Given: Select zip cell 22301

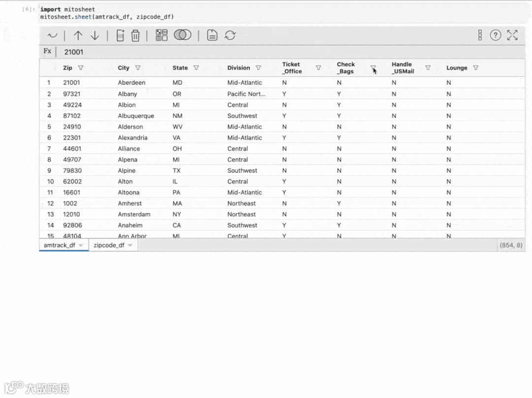Looking at the screenshot, I should click(x=72, y=138).
